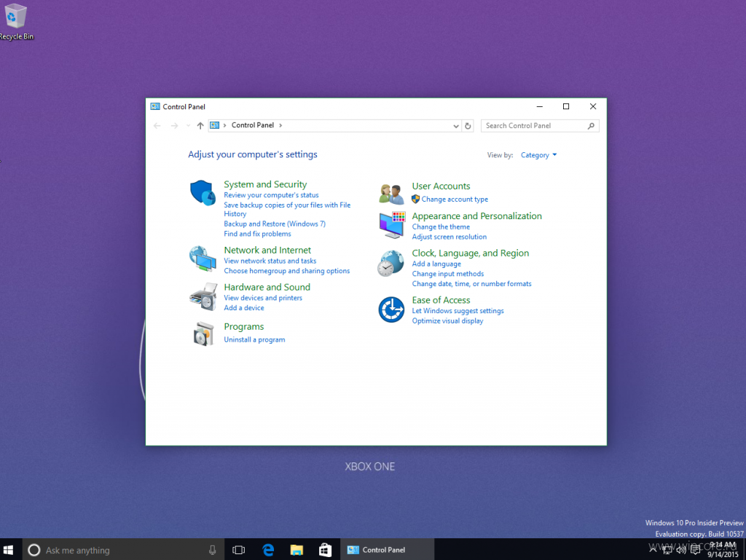Open the Recycle Bin desktop icon

[16, 22]
